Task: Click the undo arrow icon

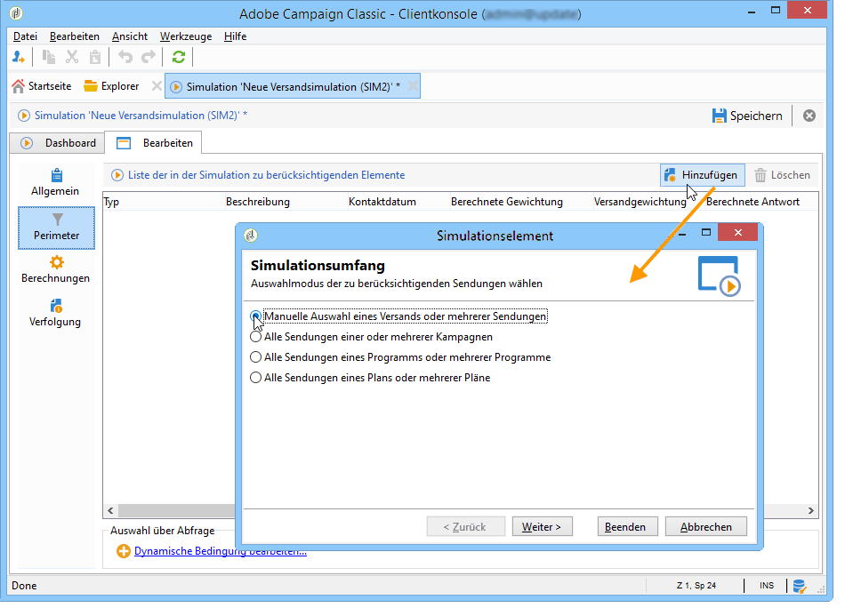Action: [x=125, y=57]
